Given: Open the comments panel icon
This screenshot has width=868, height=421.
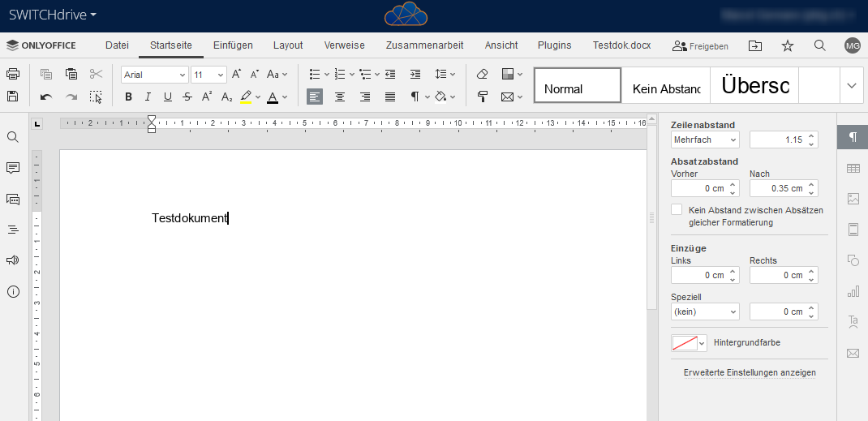Looking at the screenshot, I should (13, 168).
